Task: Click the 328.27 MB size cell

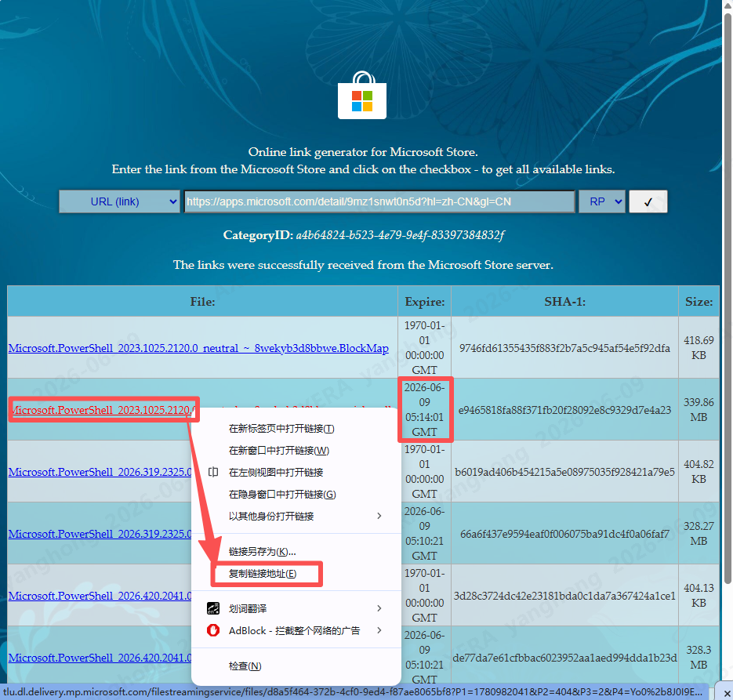Action: coord(699,533)
